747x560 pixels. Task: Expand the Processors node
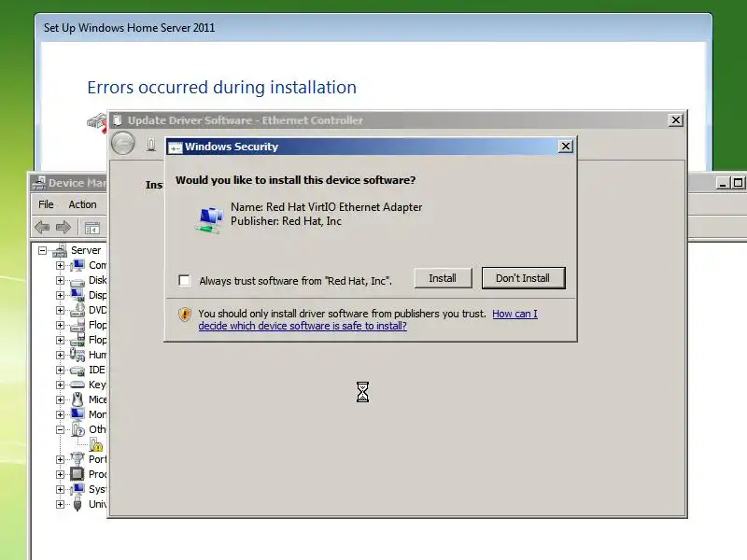tap(60, 474)
